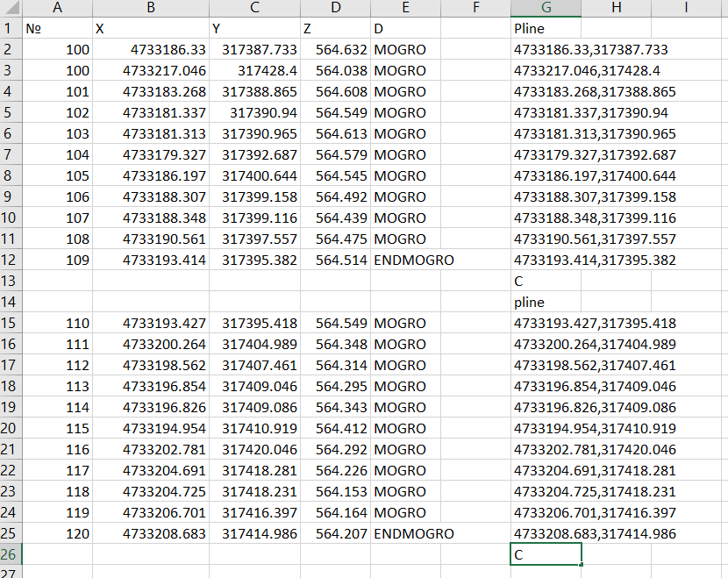Click the cell showing 110 in column A
This screenshot has width=728, height=578.
(57, 323)
